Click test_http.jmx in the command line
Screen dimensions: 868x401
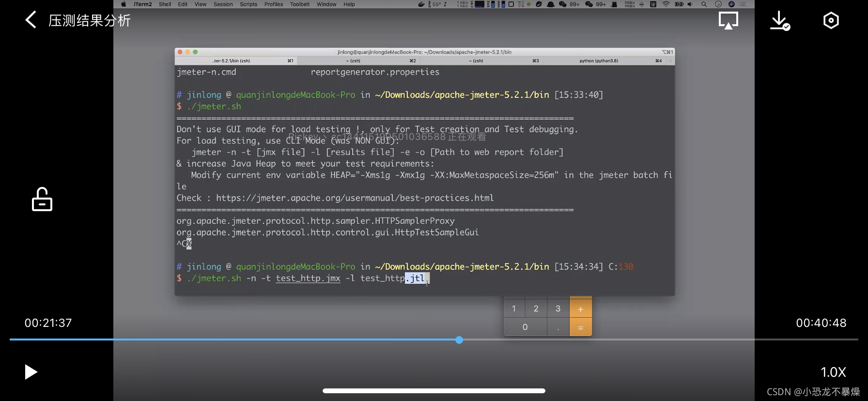308,278
